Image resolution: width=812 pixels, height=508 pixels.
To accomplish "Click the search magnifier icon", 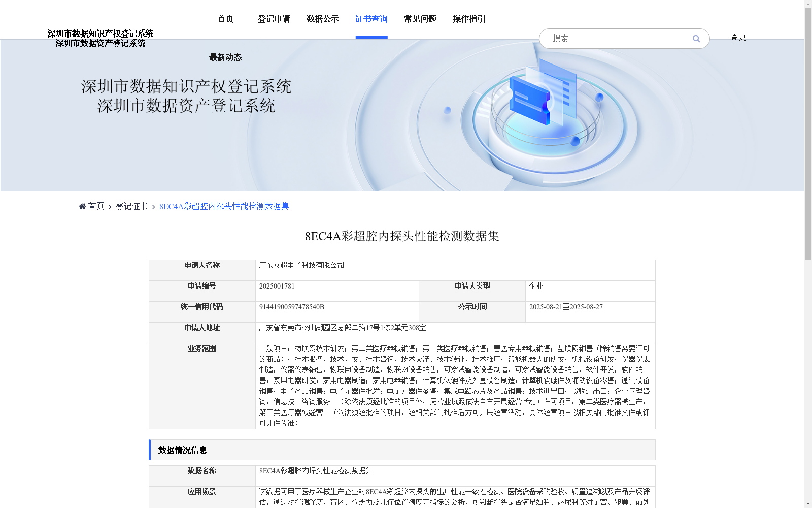I will click(696, 39).
